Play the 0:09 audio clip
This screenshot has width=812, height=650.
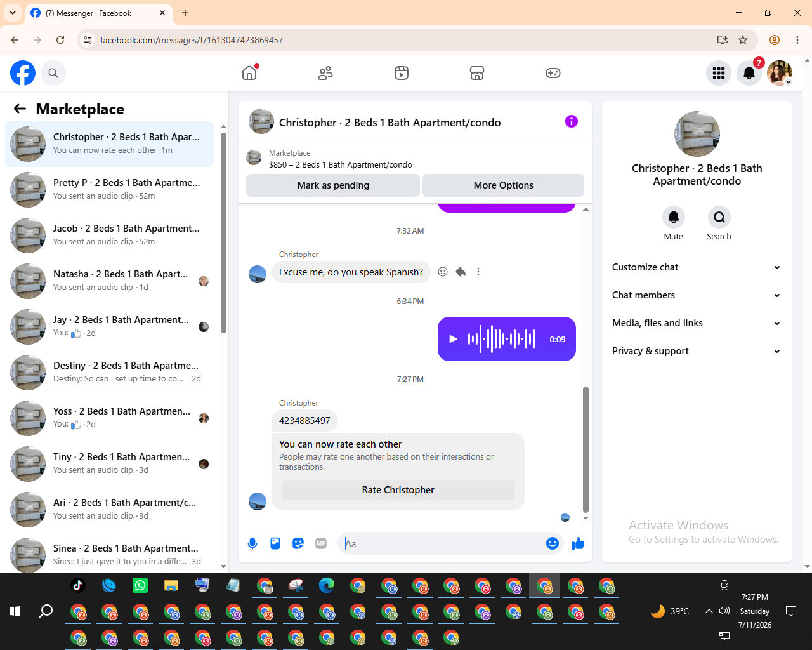pos(453,339)
